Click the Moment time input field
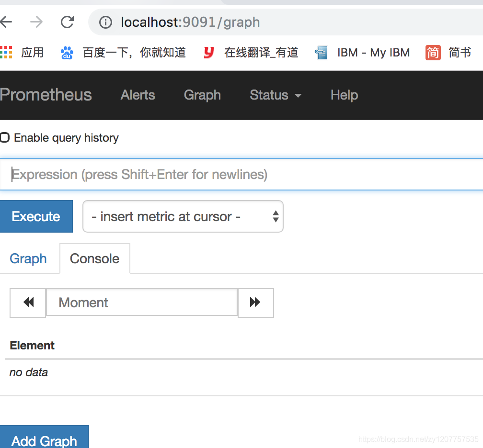 click(x=142, y=302)
